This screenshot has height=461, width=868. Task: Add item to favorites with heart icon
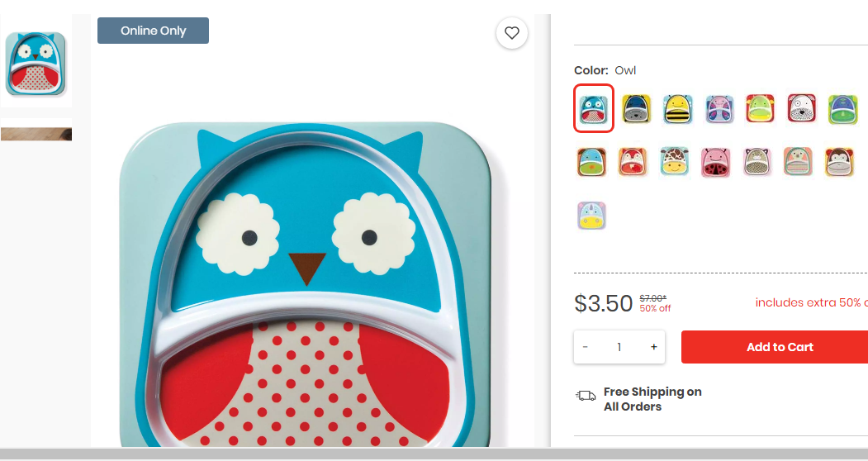tap(511, 33)
